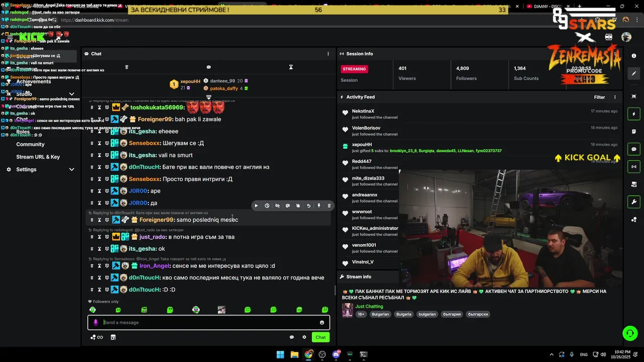
Task: Click the Just Chatting category link
Action: click(369, 306)
